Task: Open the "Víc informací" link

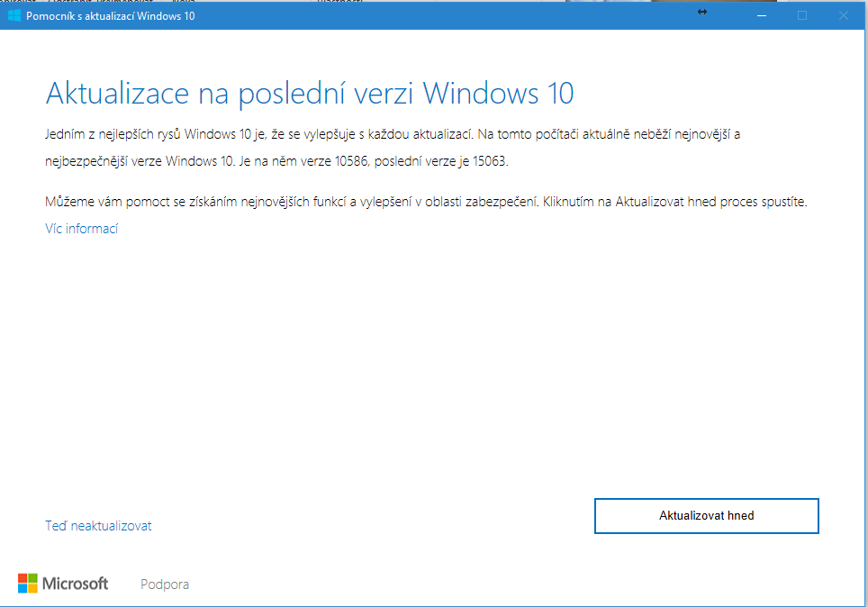Action: [x=81, y=229]
